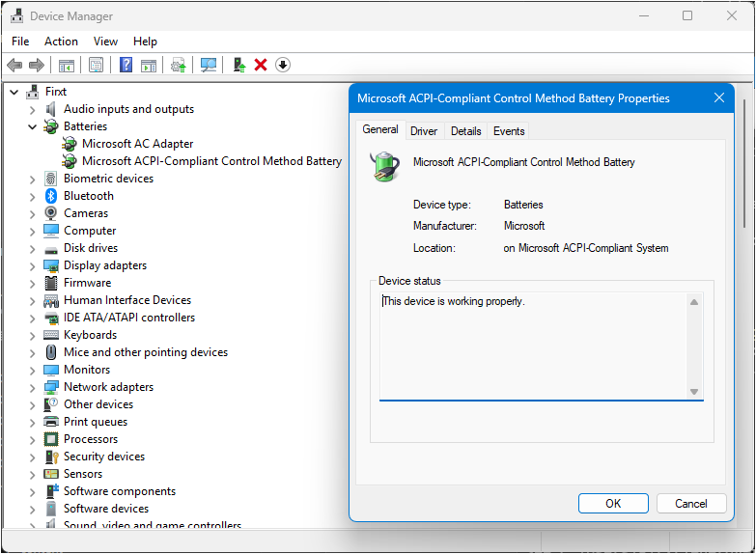Viewport: 756px width, 554px height.
Task: Click Scan for hardware changes icon
Action: [208, 65]
